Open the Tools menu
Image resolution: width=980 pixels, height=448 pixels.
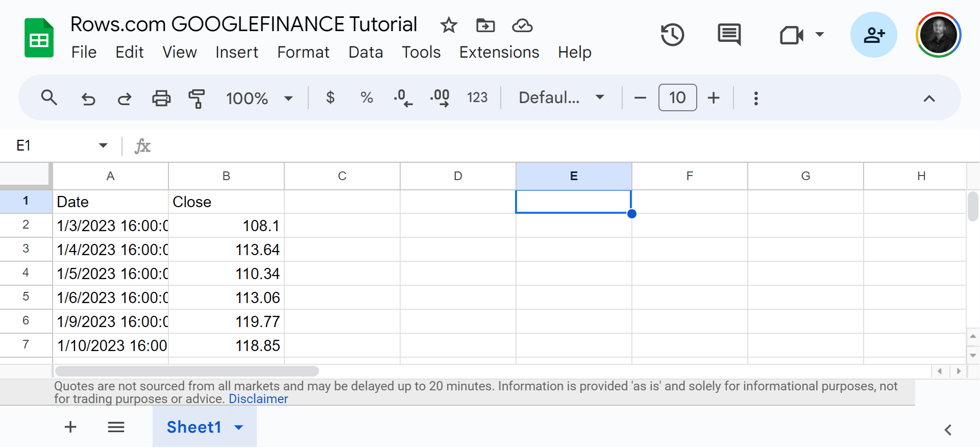click(x=421, y=52)
